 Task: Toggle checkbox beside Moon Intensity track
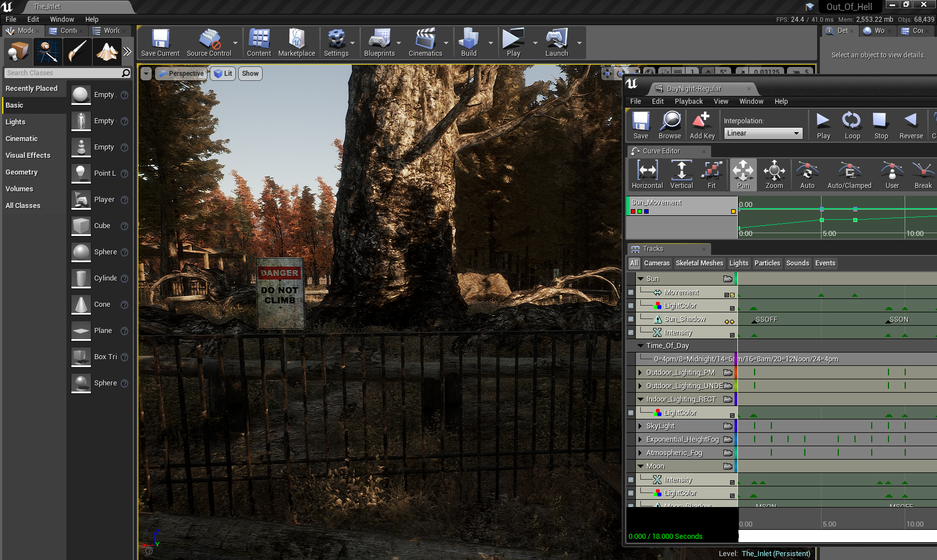click(x=631, y=480)
